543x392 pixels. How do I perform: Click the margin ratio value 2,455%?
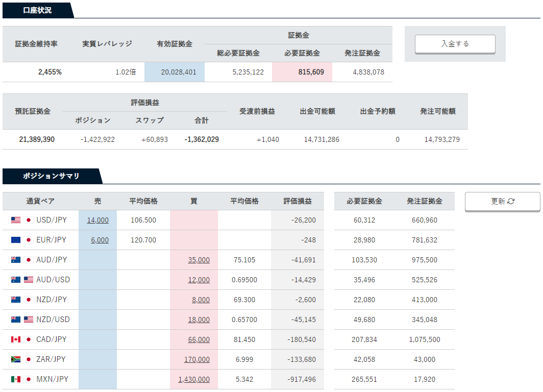[x=50, y=72]
